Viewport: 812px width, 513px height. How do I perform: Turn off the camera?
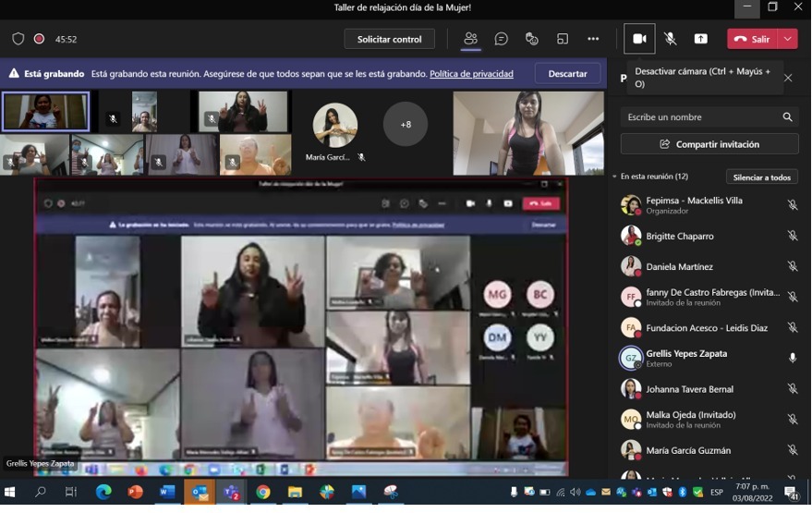[639, 39]
